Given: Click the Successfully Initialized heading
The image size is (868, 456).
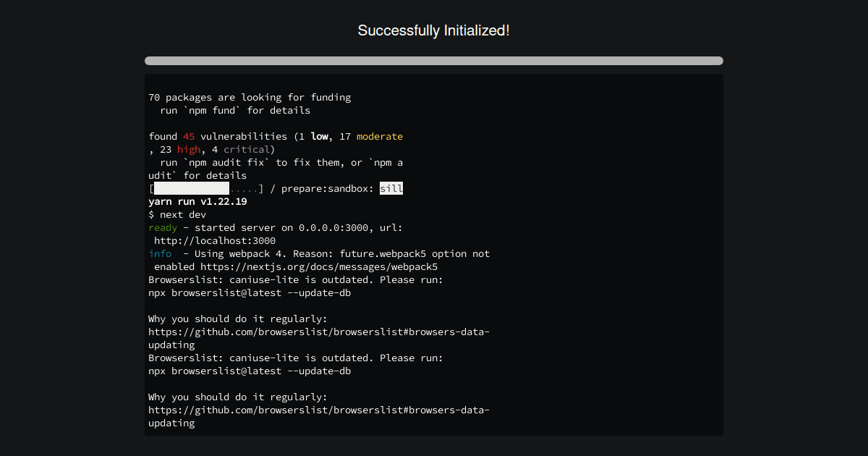Looking at the screenshot, I should pyautogui.click(x=433, y=30).
